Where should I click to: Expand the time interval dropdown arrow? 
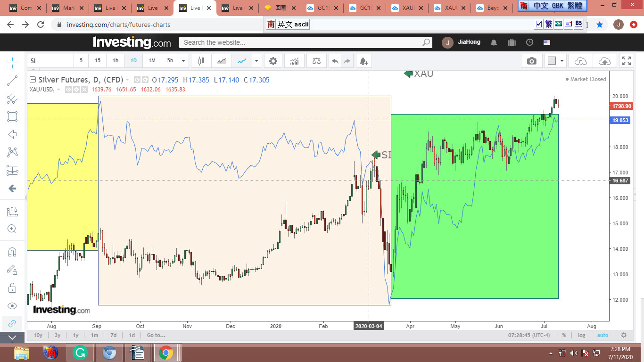[184, 61]
